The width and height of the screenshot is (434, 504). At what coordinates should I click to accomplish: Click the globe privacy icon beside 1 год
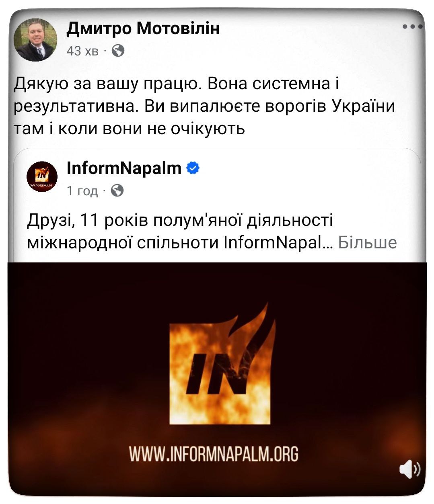[x=117, y=190]
